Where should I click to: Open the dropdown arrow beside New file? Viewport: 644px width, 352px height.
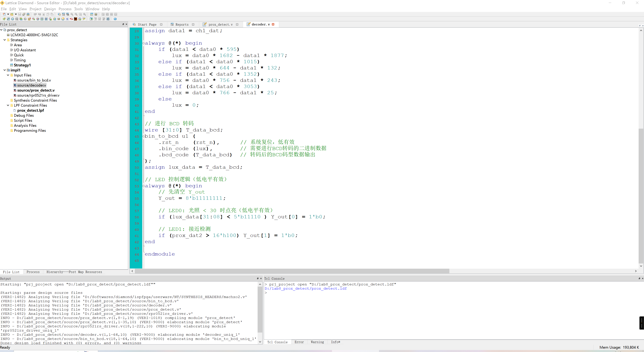pos(8,14)
